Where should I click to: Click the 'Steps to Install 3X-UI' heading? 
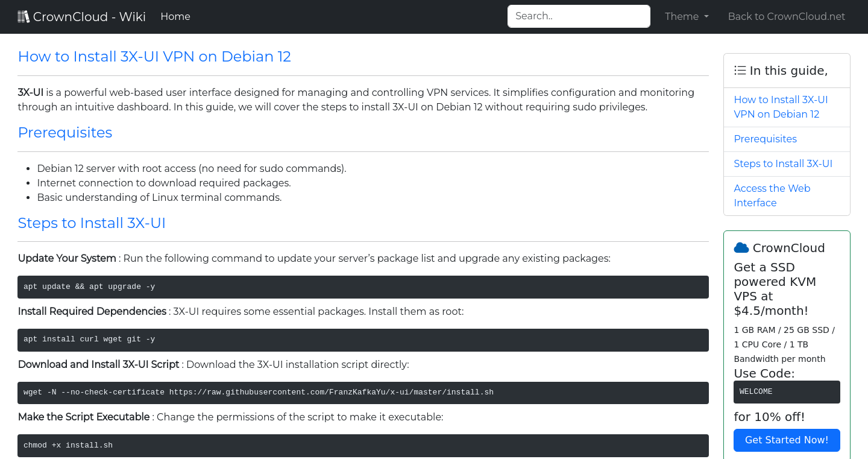pyautogui.click(x=92, y=223)
